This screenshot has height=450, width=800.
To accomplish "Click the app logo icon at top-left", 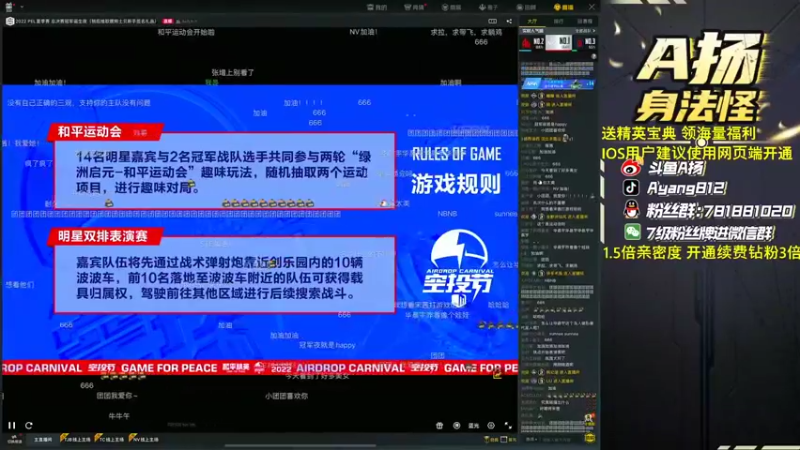I will click(x=9, y=7).
